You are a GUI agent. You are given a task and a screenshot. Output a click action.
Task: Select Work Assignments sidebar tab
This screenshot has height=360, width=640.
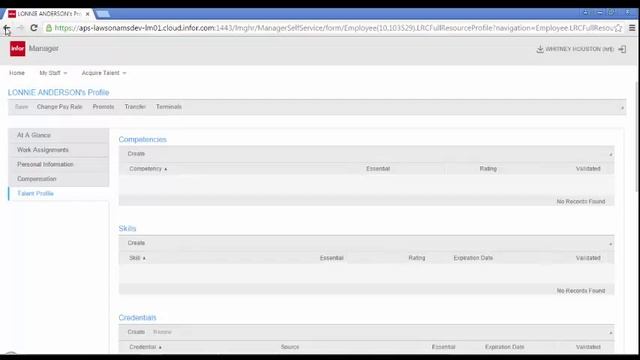(x=58, y=150)
